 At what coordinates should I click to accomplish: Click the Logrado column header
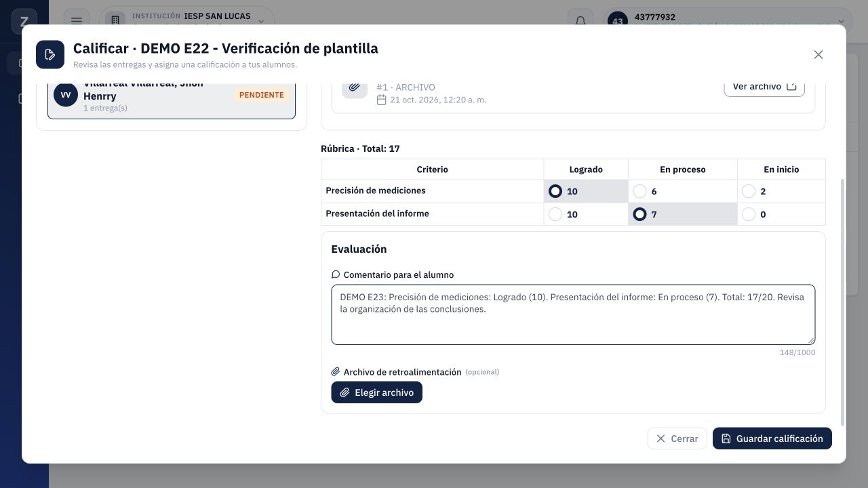pos(586,169)
